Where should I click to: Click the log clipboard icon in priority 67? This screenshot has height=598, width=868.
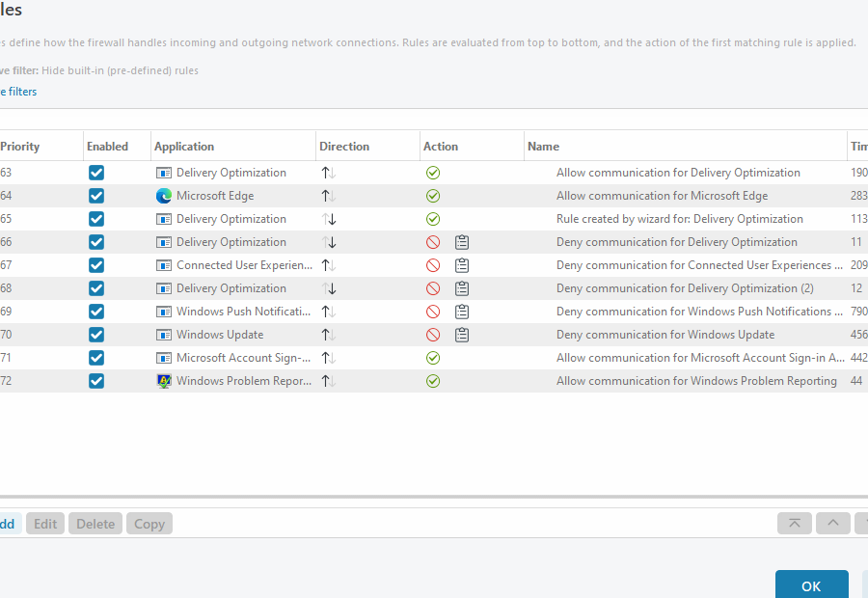pyautogui.click(x=462, y=265)
